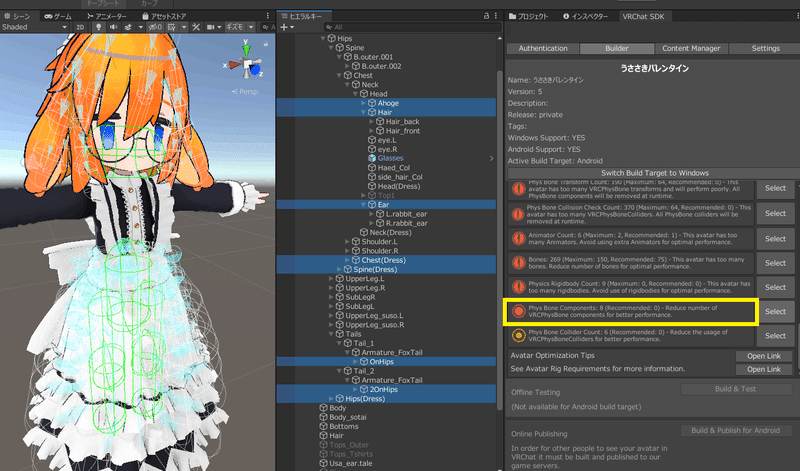Click blue Z axis of orientation gizmo
Viewport: 800px width, 471px height.
point(256,69)
